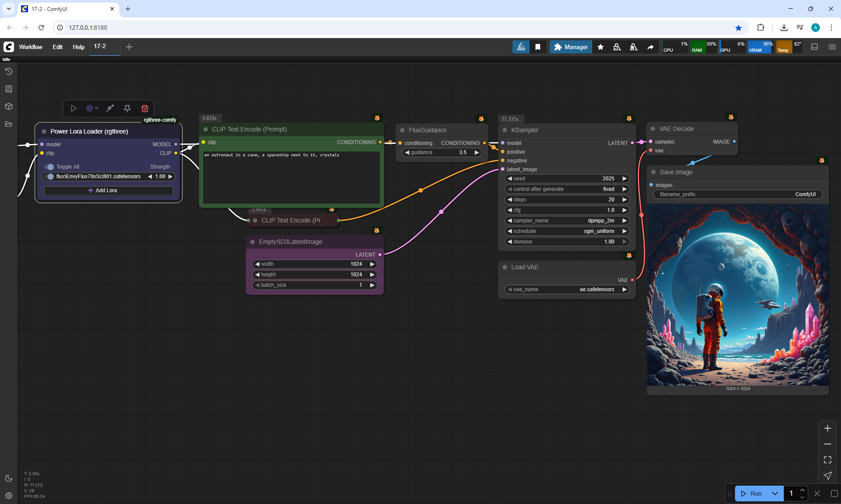Open the Help menu
841x504 pixels.
(x=78, y=47)
